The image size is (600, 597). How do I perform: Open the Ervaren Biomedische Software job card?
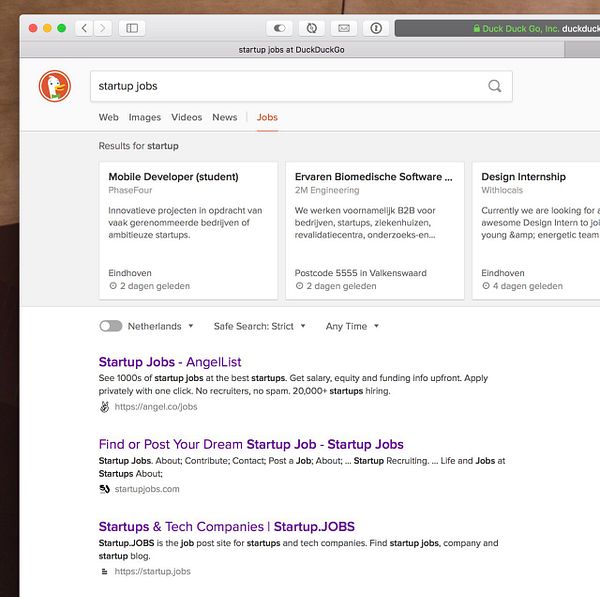pyautogui.click(x=375, y=230)
